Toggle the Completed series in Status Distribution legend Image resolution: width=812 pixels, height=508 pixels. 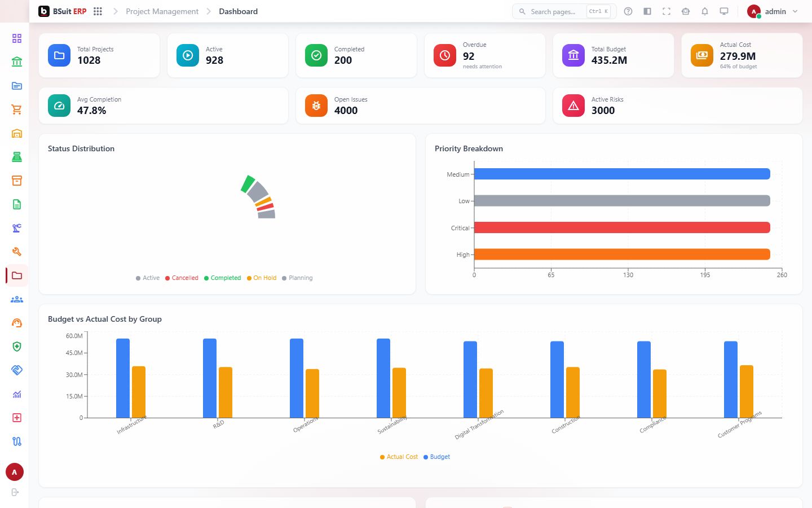tap(222, 278)
